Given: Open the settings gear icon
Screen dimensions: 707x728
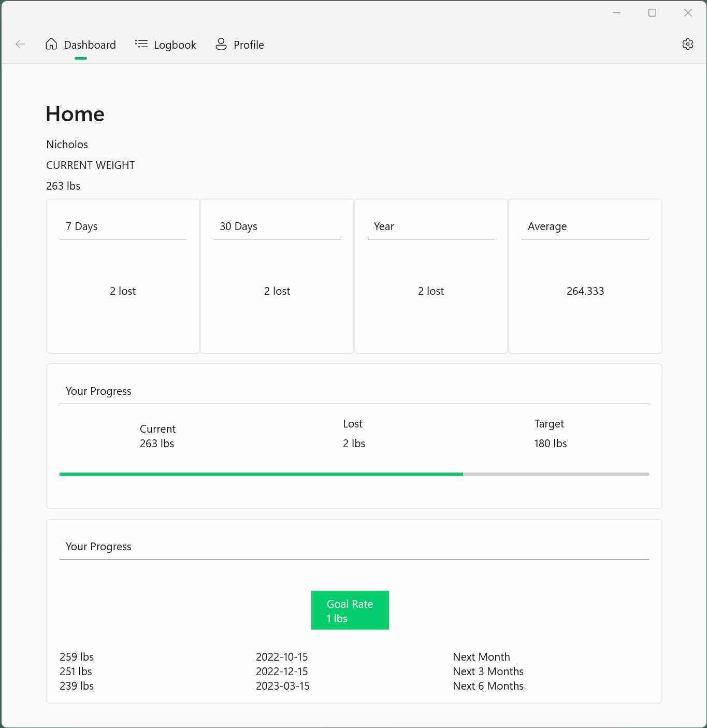Looking at the screenshot, I should tap(688, 44).
